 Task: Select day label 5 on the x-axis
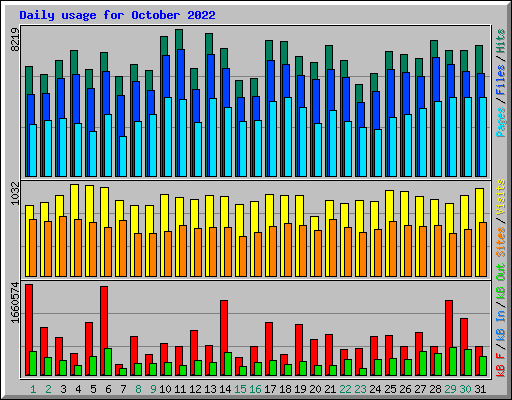(x=93, y=389)
